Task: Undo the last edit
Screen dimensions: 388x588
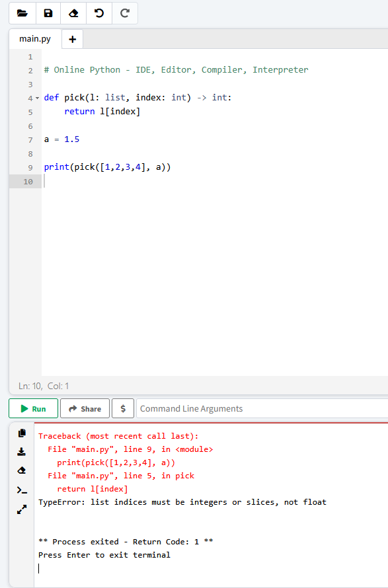Action: pyautogui.click(x=99, y=13)
